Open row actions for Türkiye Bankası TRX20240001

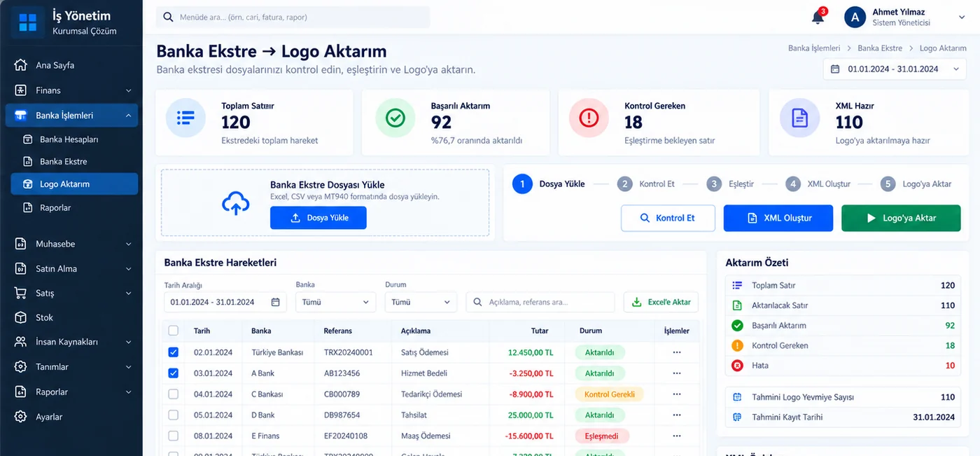[676, 352]
